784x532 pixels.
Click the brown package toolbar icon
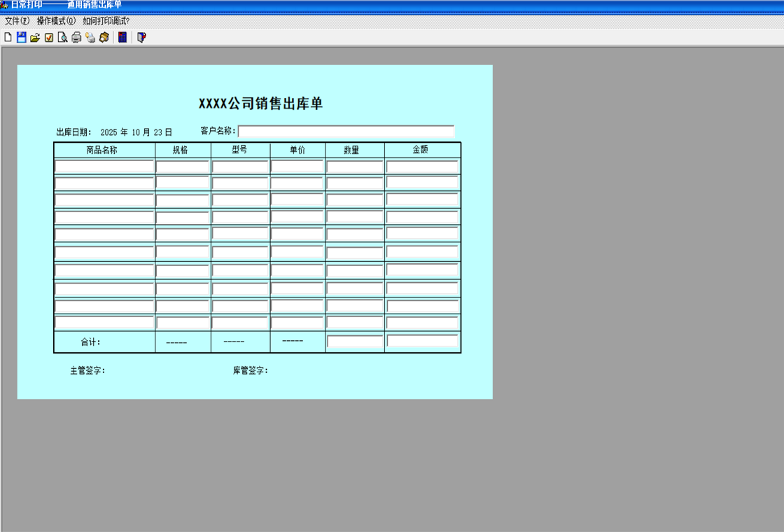coord(104,38)
